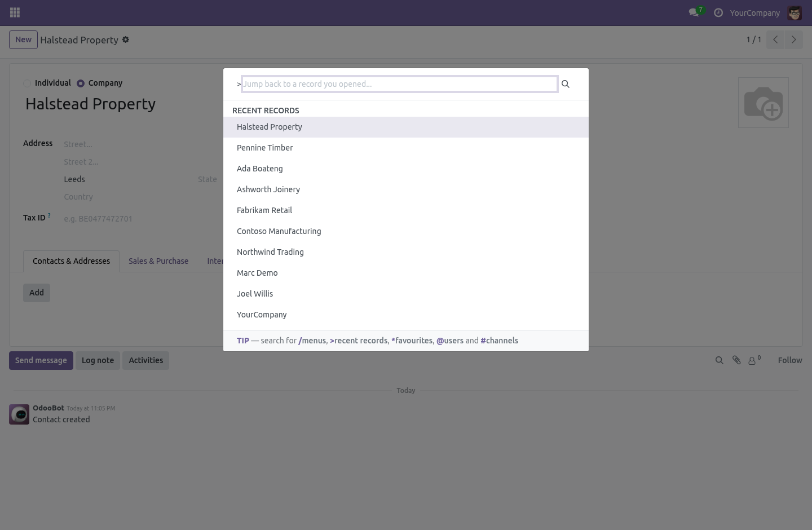This screenshot has height=530, width=812.
Task: Select the Individual radio button
Action: point(27,83)
